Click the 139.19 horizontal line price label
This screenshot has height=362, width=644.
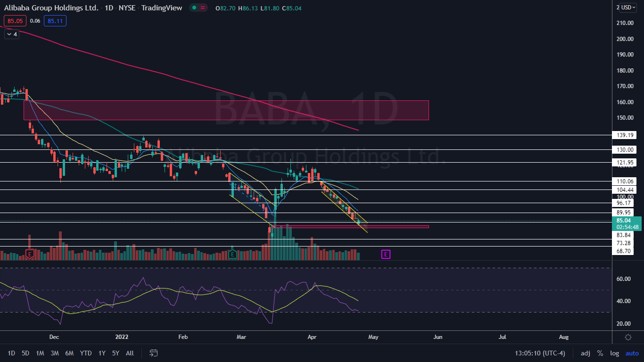(x=624, y=135)
